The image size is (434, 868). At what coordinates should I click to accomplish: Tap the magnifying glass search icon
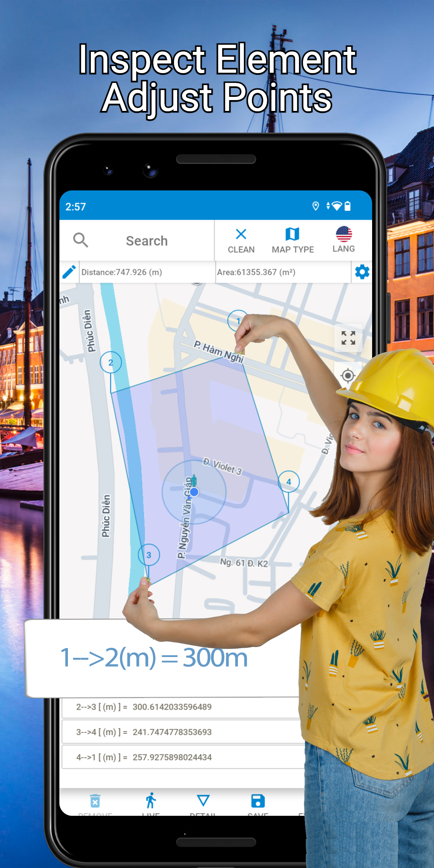[x=80, y=240]
